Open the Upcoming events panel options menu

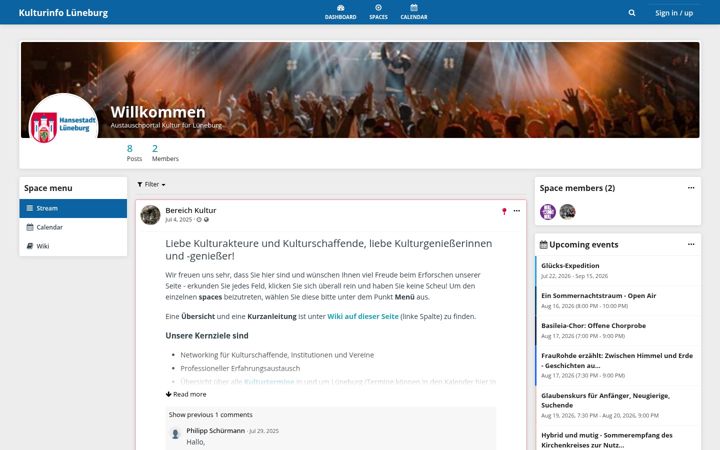[x=691, y=244]
